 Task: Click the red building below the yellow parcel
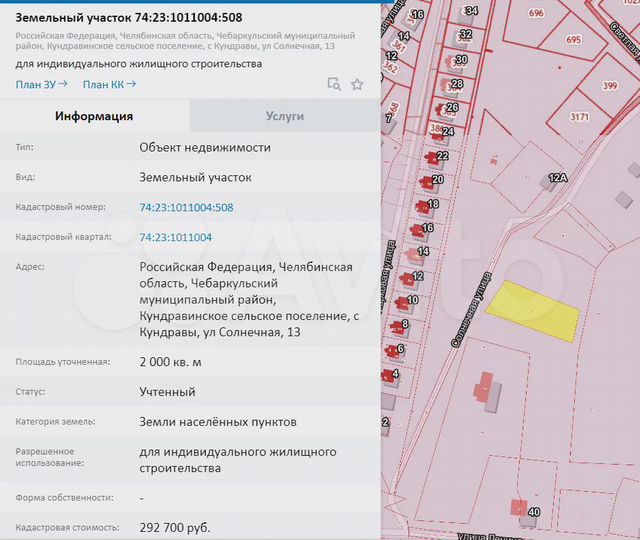click(490, 392)
